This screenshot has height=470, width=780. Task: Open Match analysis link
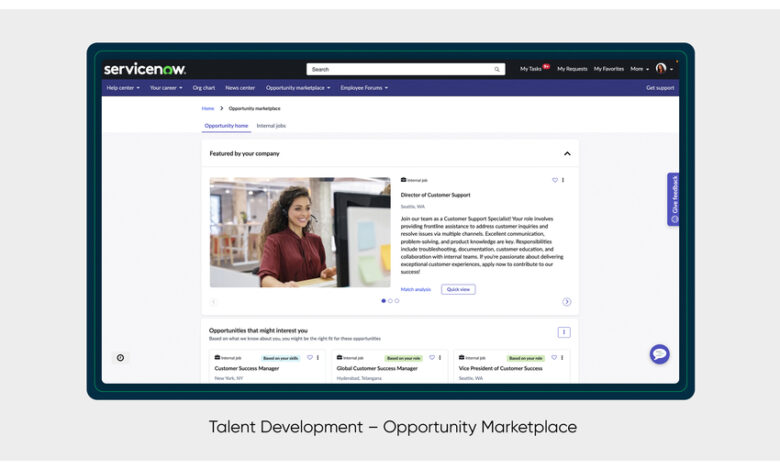pyautogui.click(x=416, y=289)
